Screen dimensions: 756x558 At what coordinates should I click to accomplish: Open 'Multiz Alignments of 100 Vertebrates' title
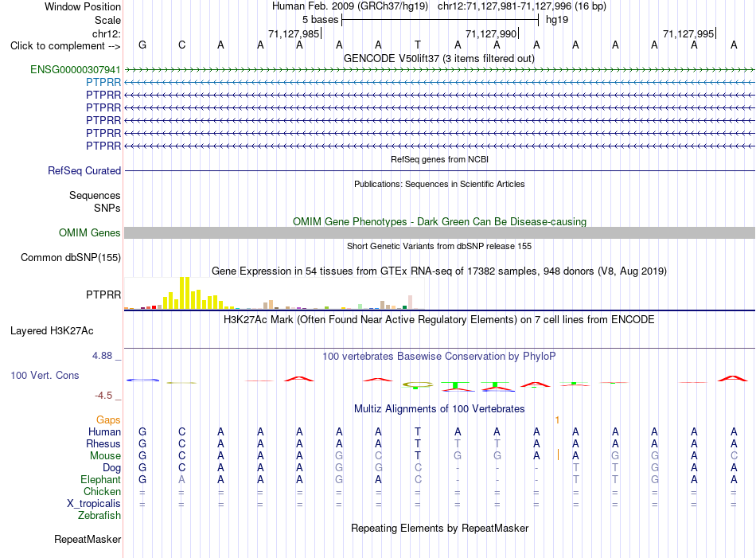[x=439, y=409]
